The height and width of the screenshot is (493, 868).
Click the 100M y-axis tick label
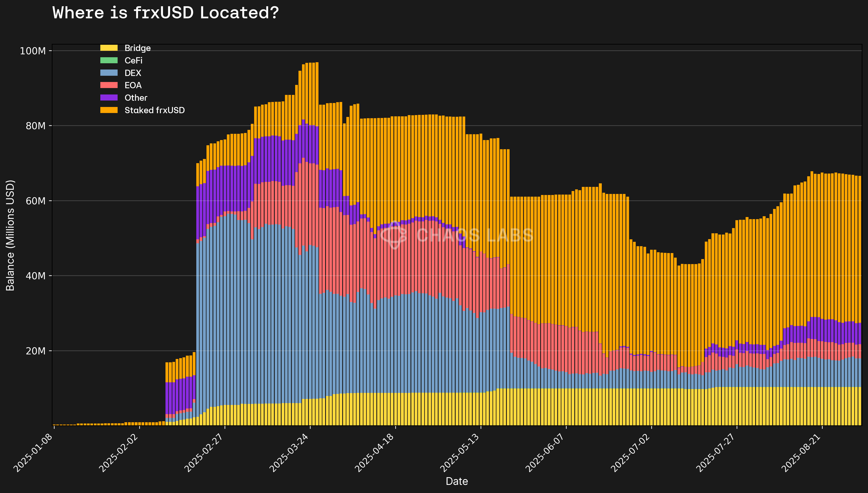(x=32, y=51)
